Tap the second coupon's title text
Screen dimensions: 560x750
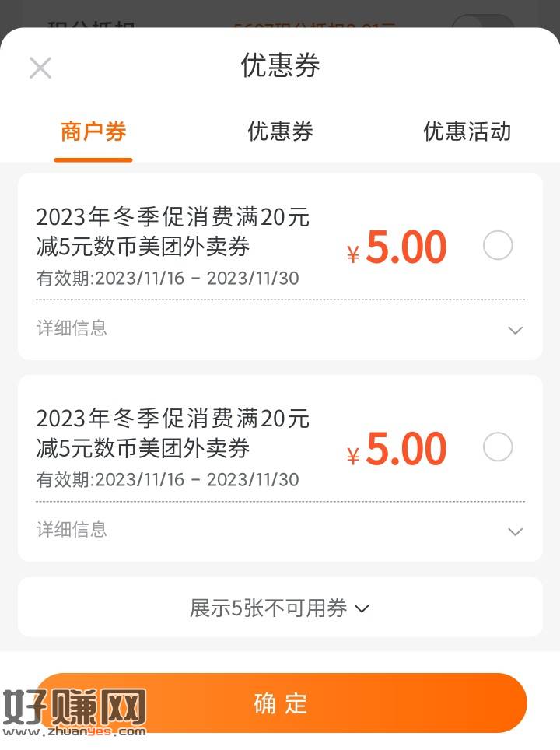click(x=173, y=433)
